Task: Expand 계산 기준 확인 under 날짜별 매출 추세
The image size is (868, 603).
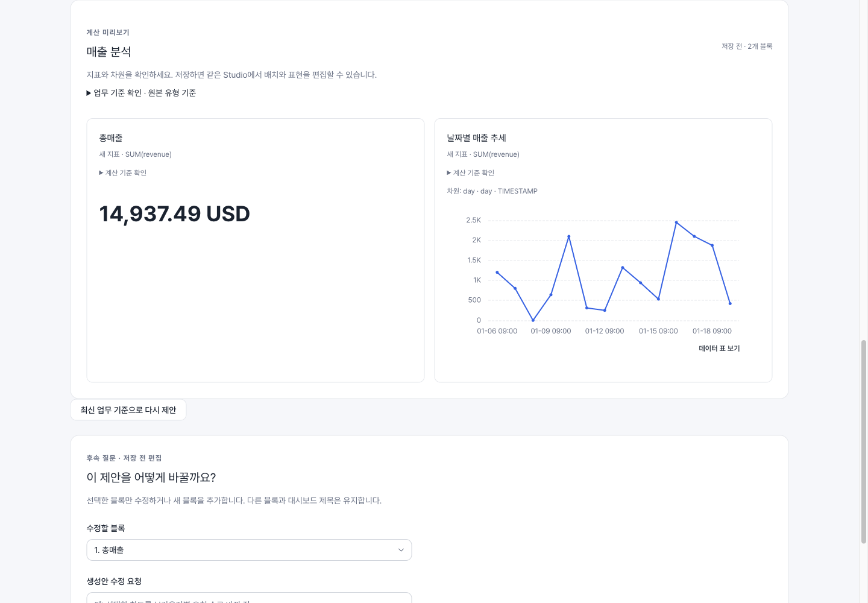Action: (x=471, y=173)
